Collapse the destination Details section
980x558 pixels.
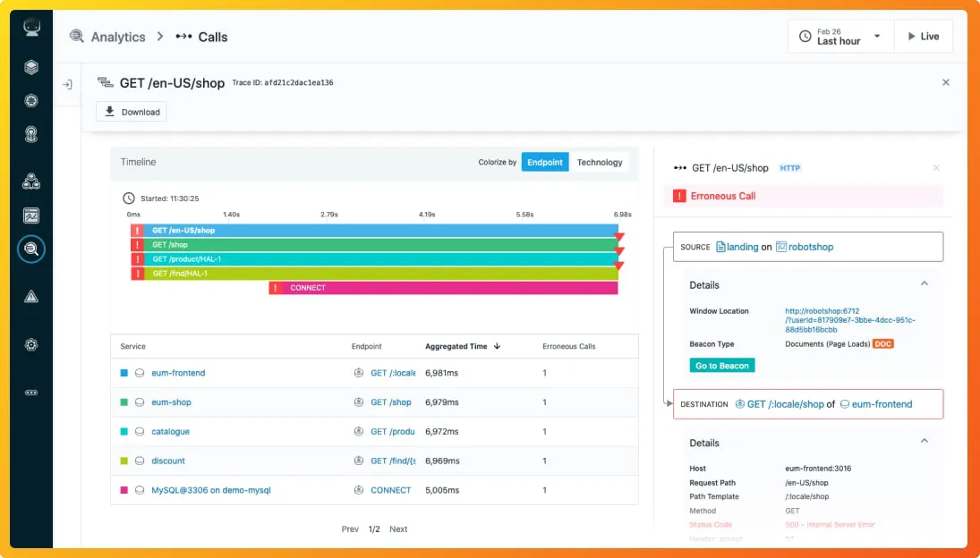pos(925,441)
